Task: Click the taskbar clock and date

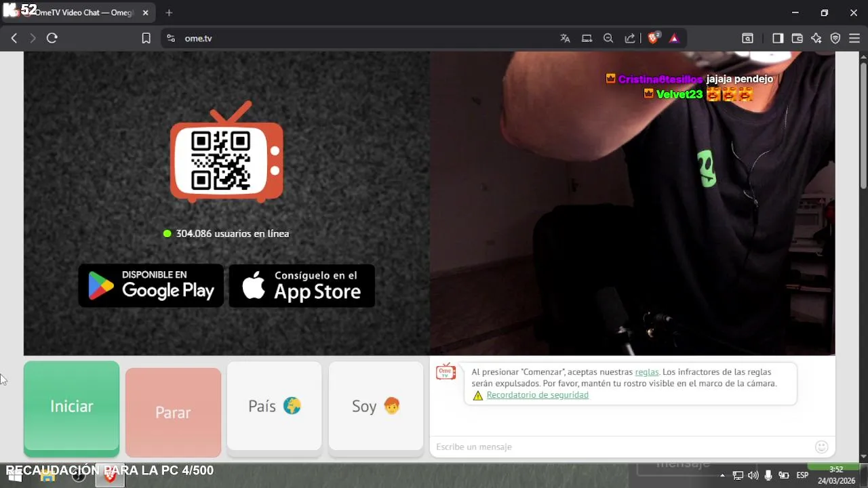Action: (x=836, y=475)
